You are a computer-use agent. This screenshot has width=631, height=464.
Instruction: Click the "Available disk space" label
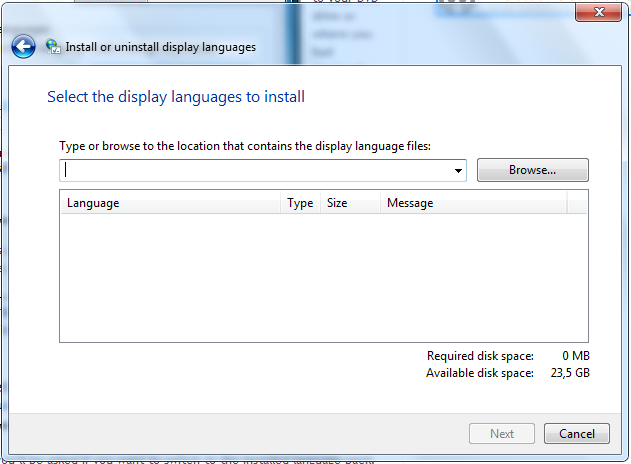click(480, 373)
